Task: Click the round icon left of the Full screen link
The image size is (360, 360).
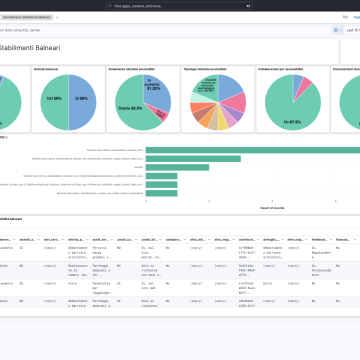Action: tap(345, 17)
